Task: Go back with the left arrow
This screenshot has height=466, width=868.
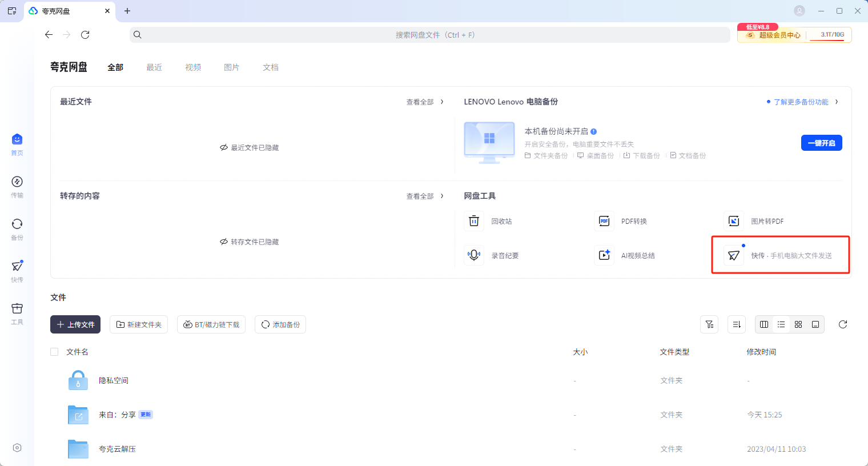Action: [49, 35]
